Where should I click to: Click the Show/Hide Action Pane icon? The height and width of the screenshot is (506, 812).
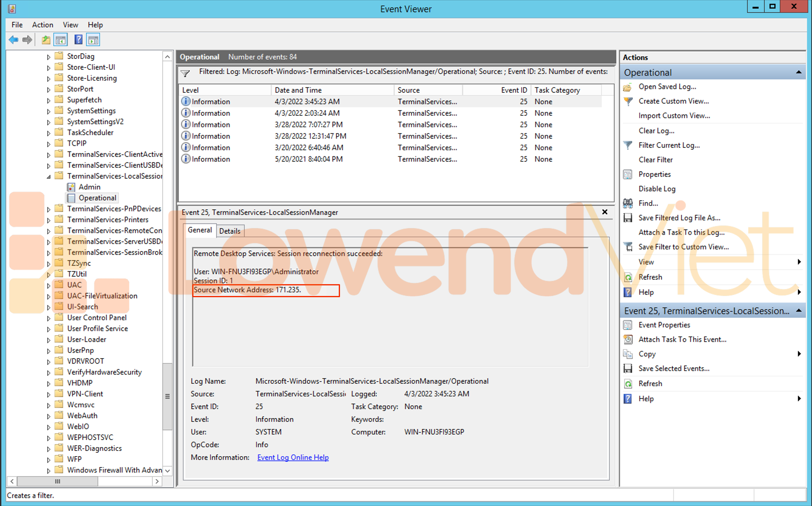93,40
